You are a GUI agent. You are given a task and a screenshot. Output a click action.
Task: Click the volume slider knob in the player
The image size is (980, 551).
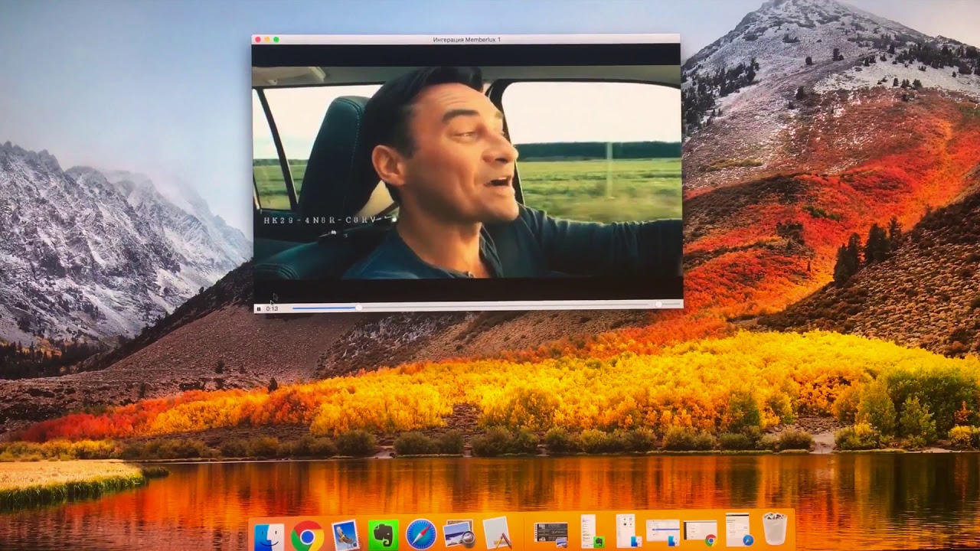click(658, 305)
